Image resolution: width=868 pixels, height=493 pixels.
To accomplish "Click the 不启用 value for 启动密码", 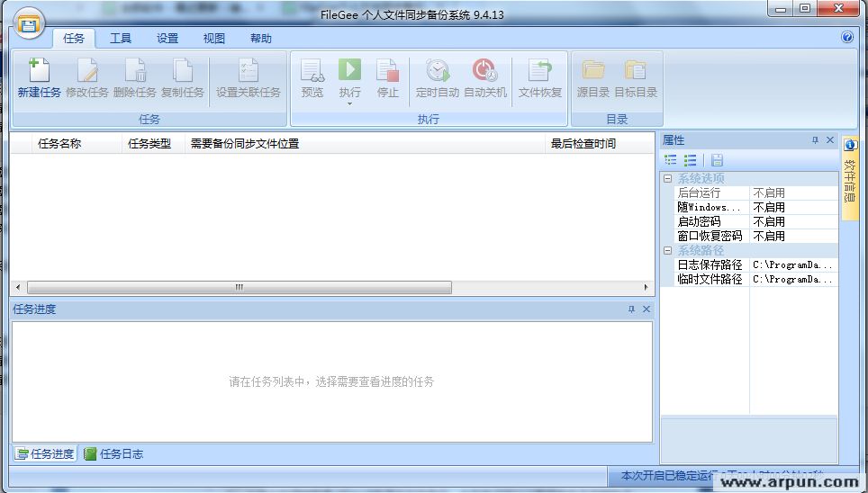I will click(x=769, y=222).
